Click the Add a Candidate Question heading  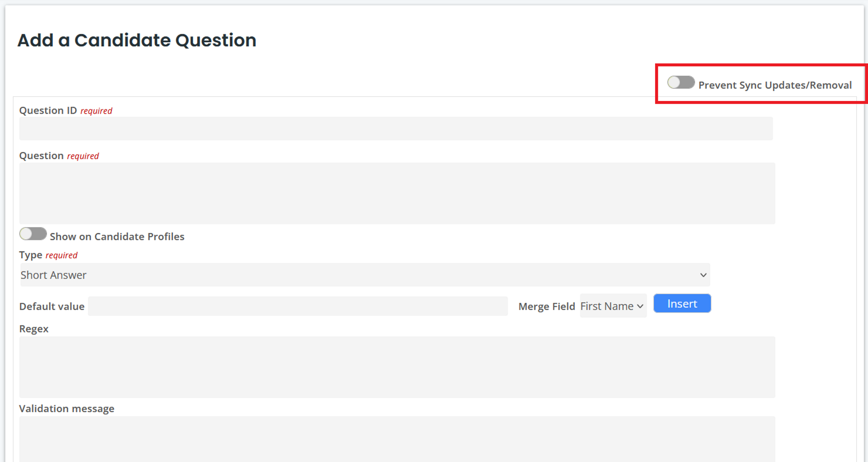pos(137,40)
